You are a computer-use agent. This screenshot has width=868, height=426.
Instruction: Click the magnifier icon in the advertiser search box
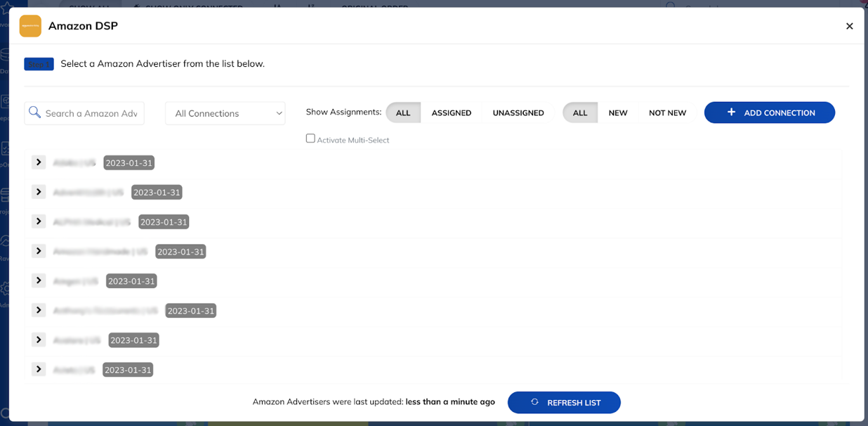35,112
